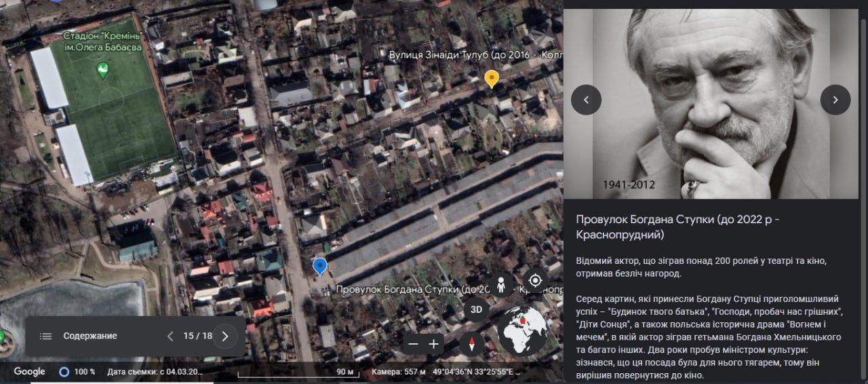Click the mini globe overview
Viewport: 868px width, 384px height.
(x=522, y=330)
